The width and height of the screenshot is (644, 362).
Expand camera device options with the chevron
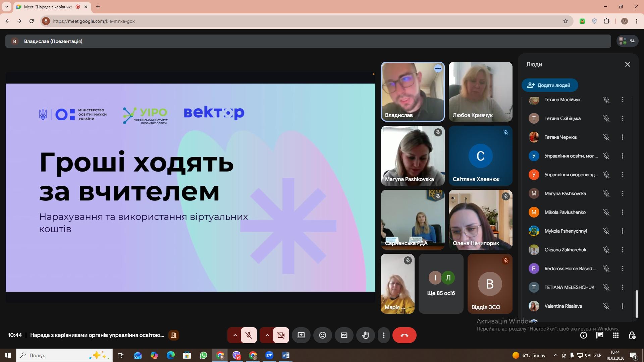[x=267, y=335]
